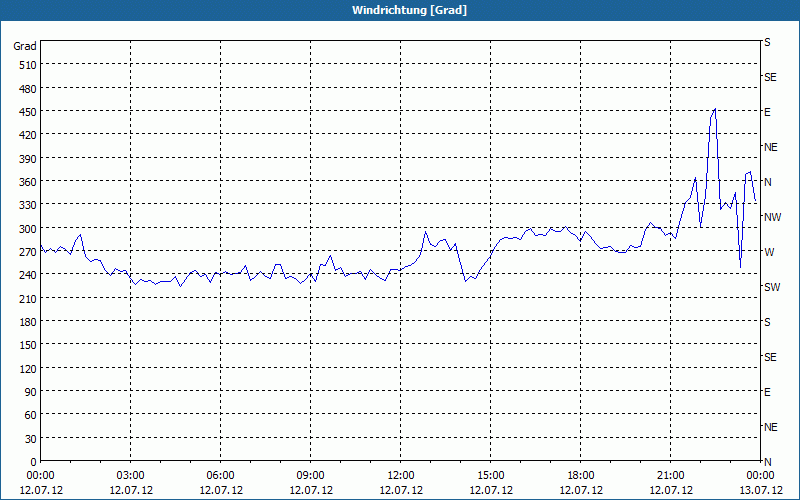Image resolution: width=800 pixels, height=500 pixels.
Task: Select the 03:00 time axis label
Action: (x=131, y=476)
